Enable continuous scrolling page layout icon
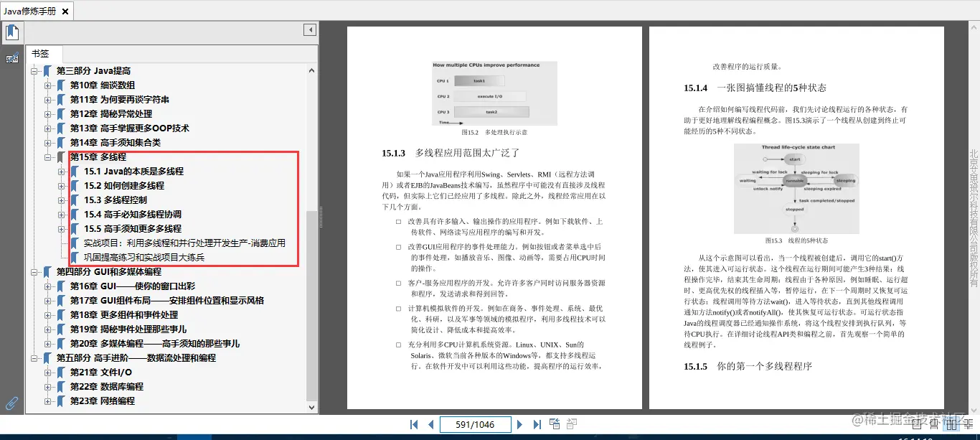 tap(933, 424)
